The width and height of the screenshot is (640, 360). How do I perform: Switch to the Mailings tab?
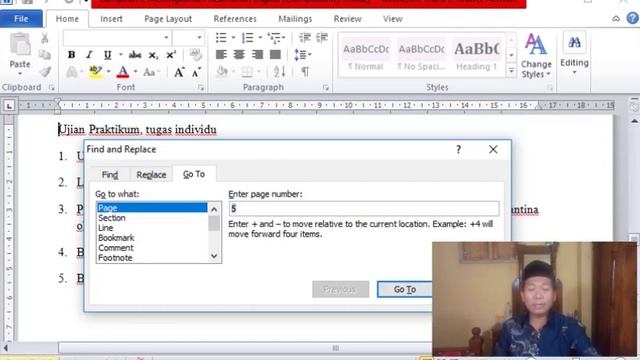(295, 19)
